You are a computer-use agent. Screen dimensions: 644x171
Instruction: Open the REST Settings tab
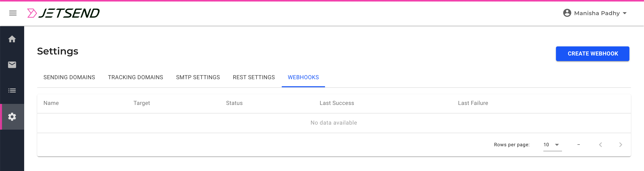[x=254, y=77]
